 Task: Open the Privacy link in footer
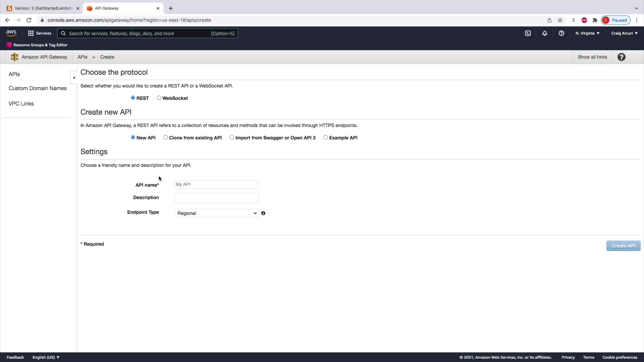568,357
